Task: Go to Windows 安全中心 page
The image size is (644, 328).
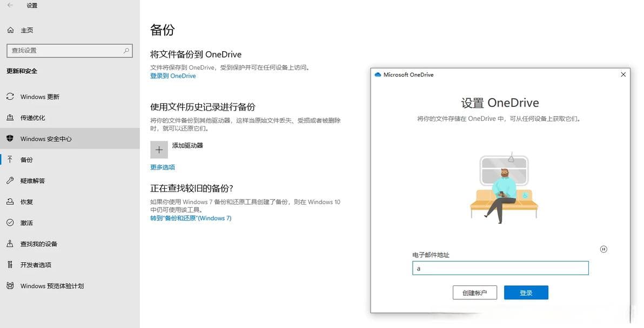Action: (x=70, y=139)
